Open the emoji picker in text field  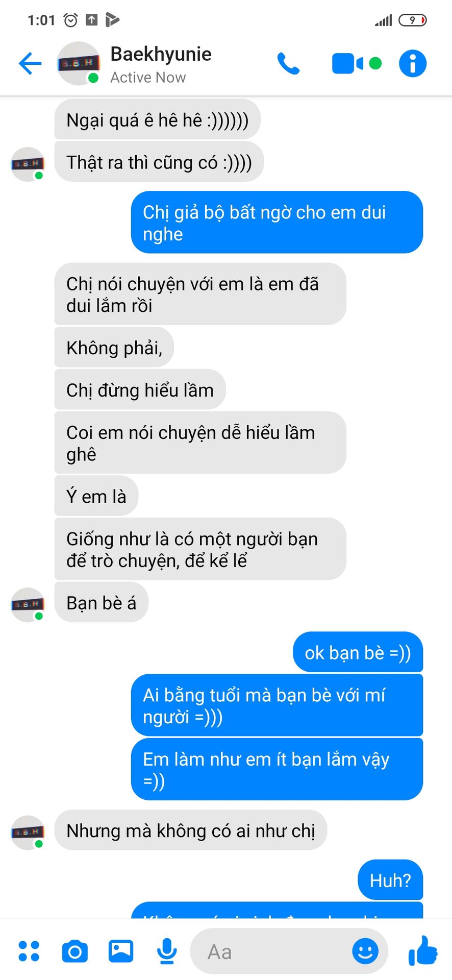pos(365,951)
